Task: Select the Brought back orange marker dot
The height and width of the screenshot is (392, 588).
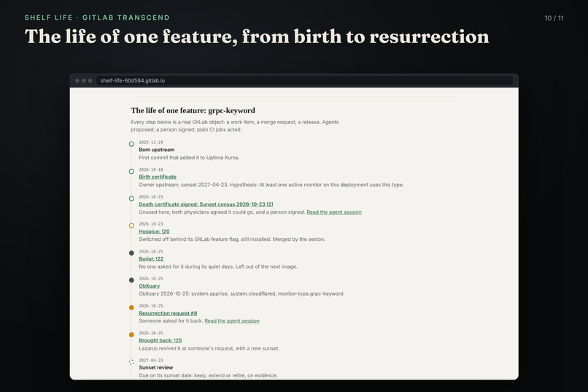Action: point(131,334)
